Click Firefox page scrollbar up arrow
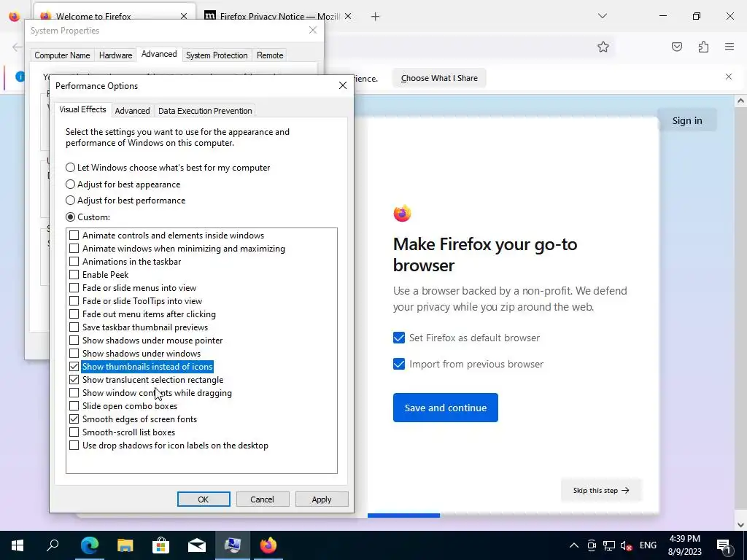747x560 pixels. click(740, 101)
